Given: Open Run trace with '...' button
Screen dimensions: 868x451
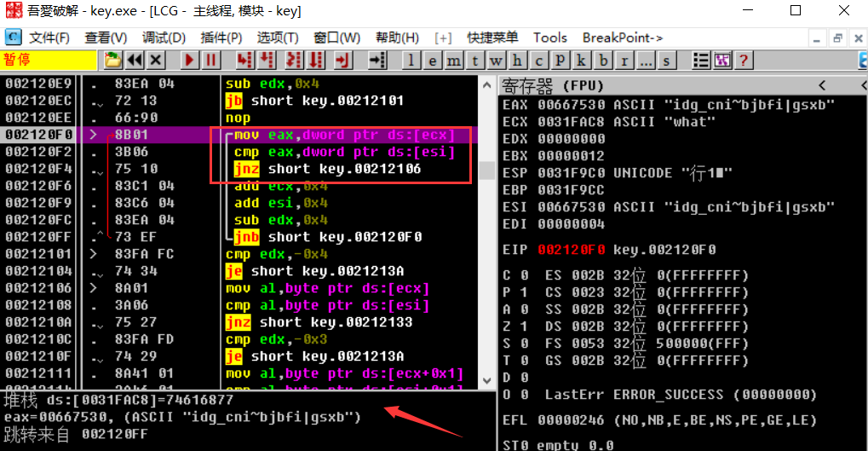Looking at the screenshot, I should pyautogui.click(x=646, y=60).
